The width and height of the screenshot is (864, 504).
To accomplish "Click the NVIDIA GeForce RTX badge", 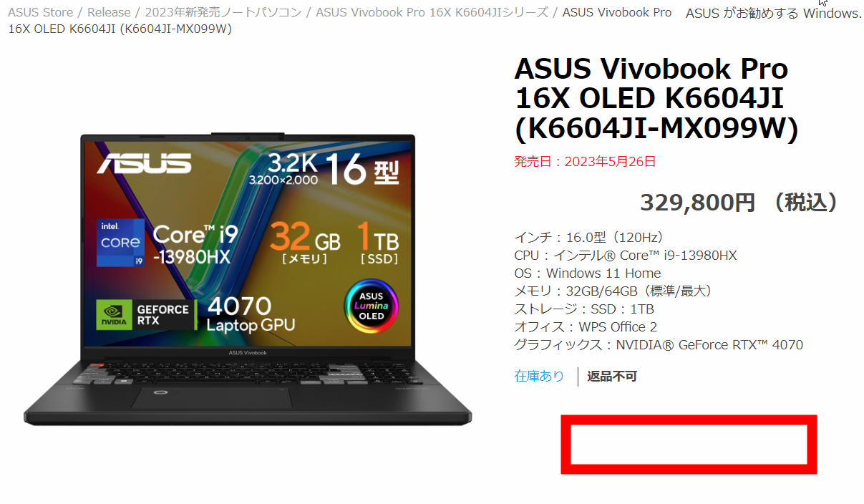I will (145, 315).
